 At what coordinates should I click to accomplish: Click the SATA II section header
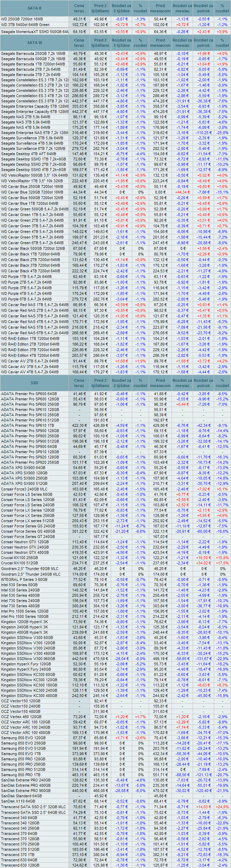coord(34,8)
